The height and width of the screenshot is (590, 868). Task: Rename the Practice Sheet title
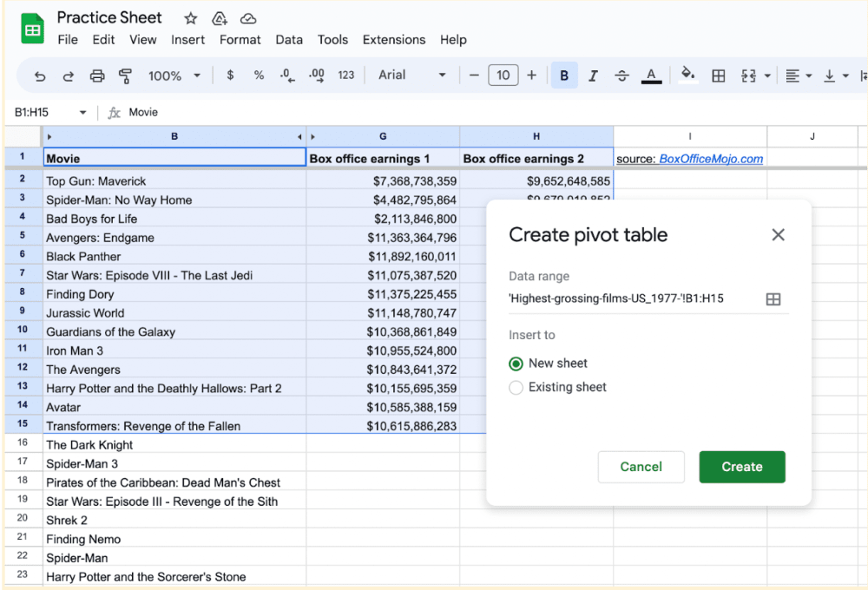(109, 17)
